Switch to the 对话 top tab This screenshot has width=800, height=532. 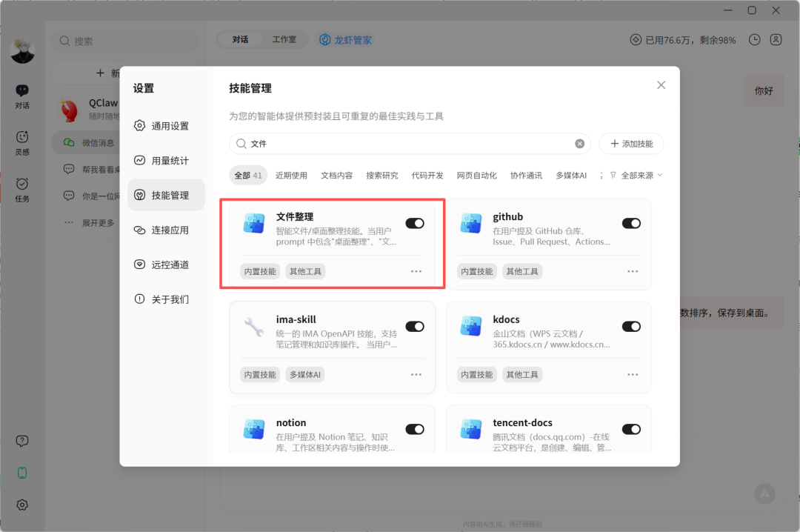240,39
